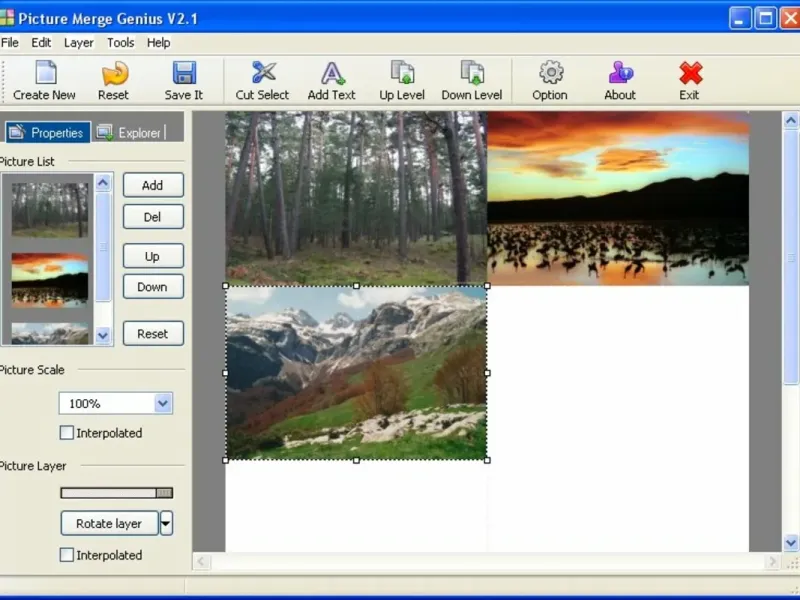Screen dimensions: 800x600
Task: Click the canvas horizontal scroll left arrow
Action: pyautogui.click(x=202, y=562)
